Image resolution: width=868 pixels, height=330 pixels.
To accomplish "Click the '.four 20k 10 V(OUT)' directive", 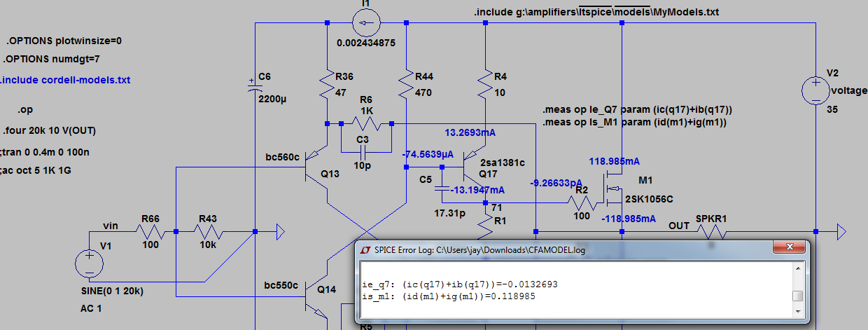I will (49, 131).
